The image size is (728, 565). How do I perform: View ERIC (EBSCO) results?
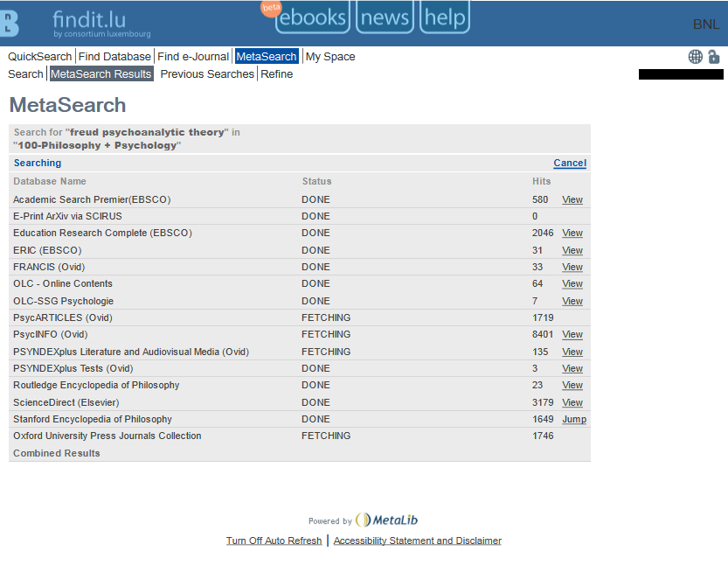(x=572, y=250)
